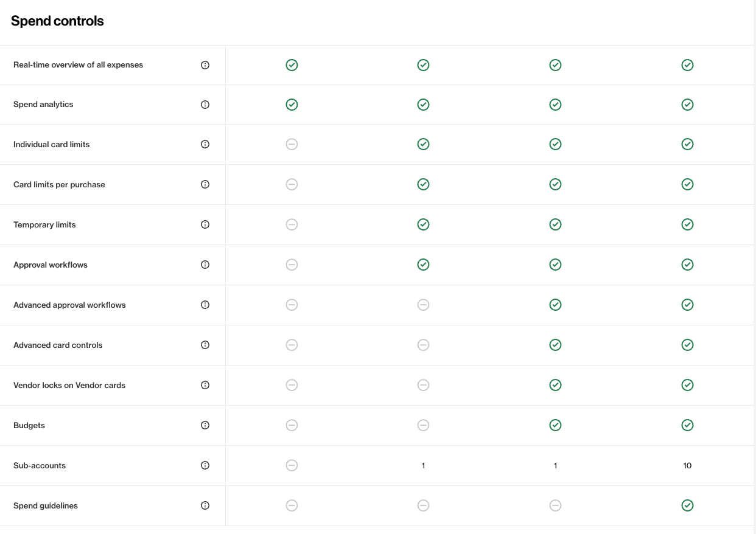756x534 pixels.
Task: Click the Vendor locks on Vendor cards label
Action: 69,386
